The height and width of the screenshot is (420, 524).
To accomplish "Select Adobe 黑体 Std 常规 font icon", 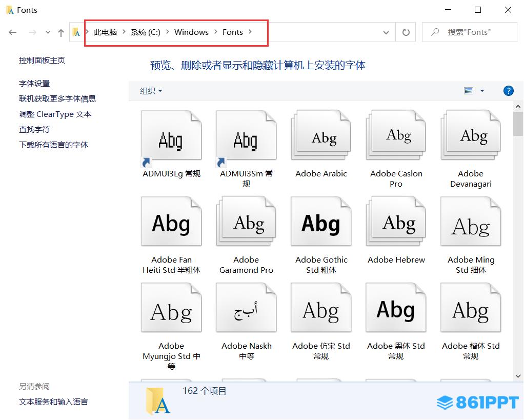I will [396, 307].
